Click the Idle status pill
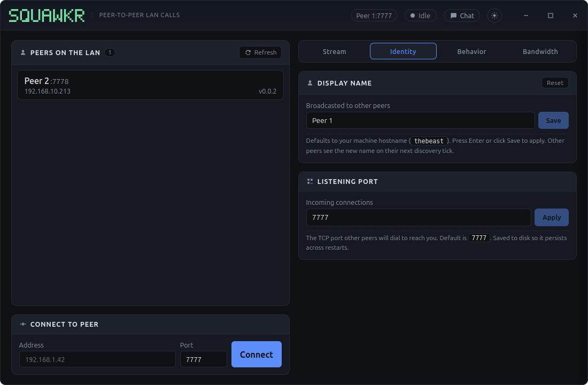The width and height of the screenshot is (588, 385). pyautogui.click(x=420, y=16)
